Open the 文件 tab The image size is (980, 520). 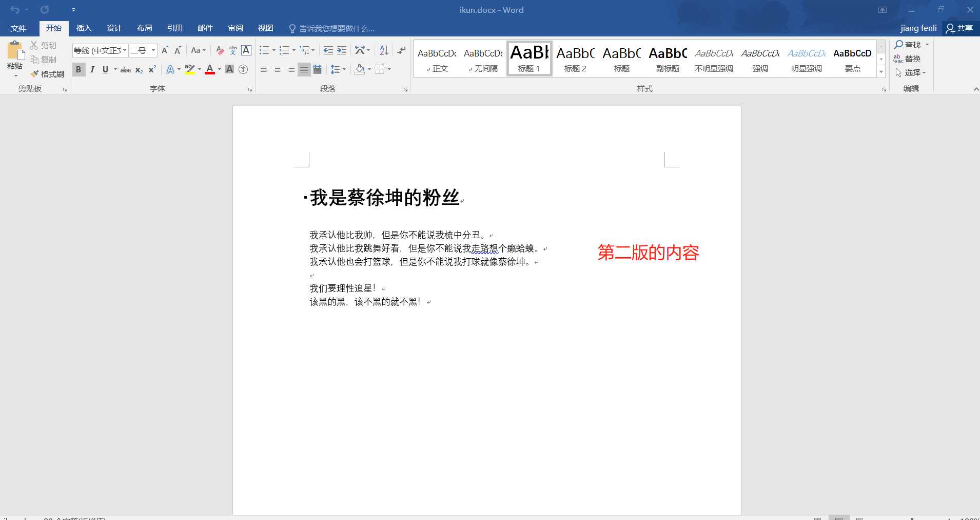point(18,28)
